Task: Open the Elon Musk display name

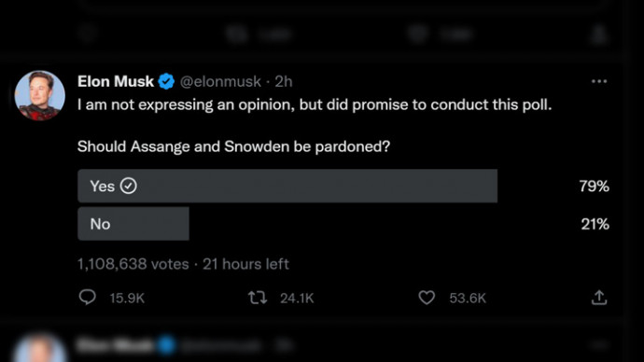Action: (116, 81)
